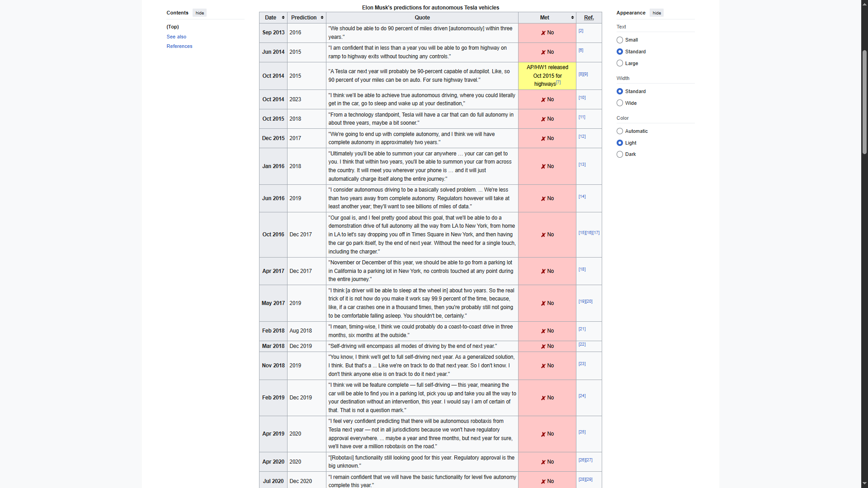Open reference [8] in the Oct 2014 row
This screenshot has width=868, height=488.
coord(581,75)
